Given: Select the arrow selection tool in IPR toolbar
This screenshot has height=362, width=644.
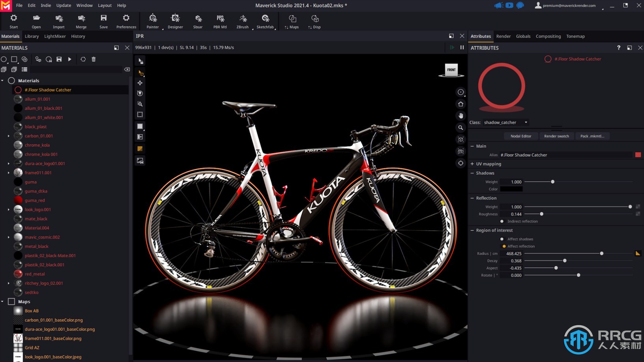Looking at the screenshot, I should click(x=140, y=61).
